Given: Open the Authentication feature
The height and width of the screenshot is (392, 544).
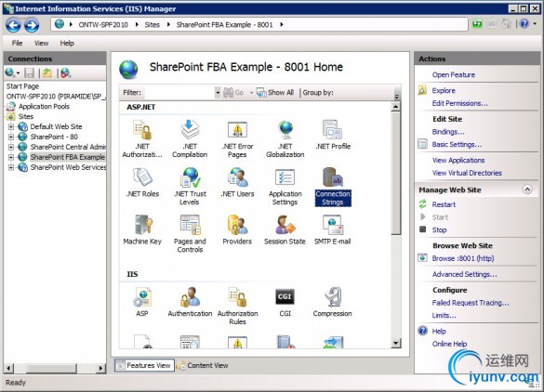Looking at the screenshot, I should (190, 302).
